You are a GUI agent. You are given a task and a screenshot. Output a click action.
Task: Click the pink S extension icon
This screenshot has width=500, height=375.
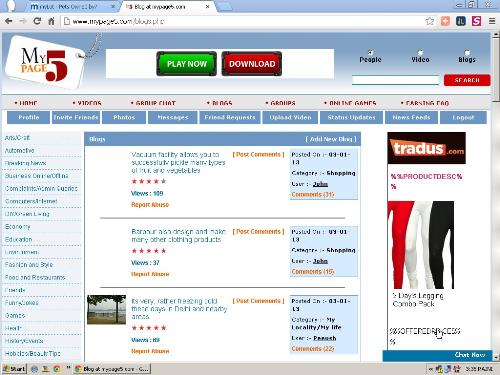(x=476, y=21)
